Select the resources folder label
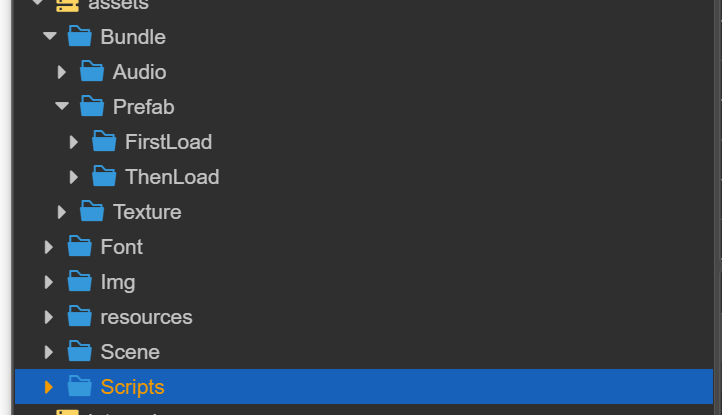 click(146, 317)
